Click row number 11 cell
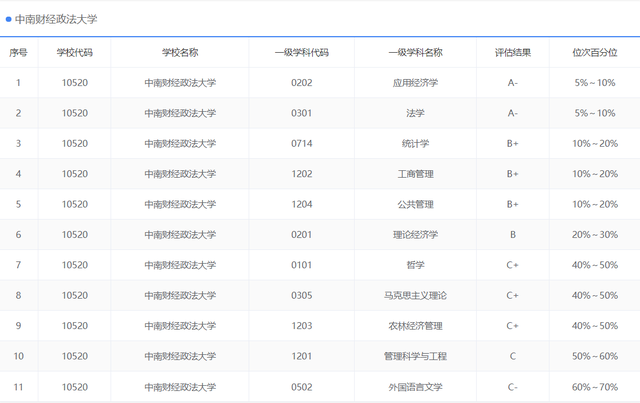 (x=18, y=387)
